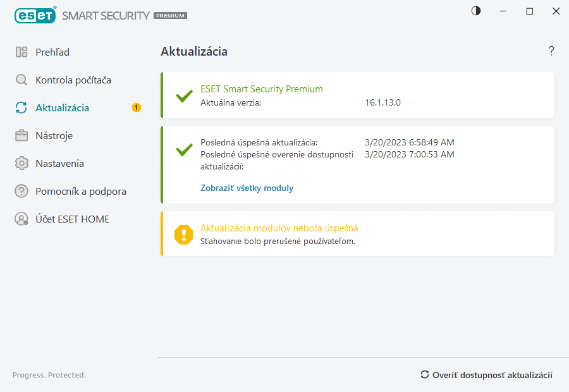
Task: Open the help question mark
Action: [551, 51]
